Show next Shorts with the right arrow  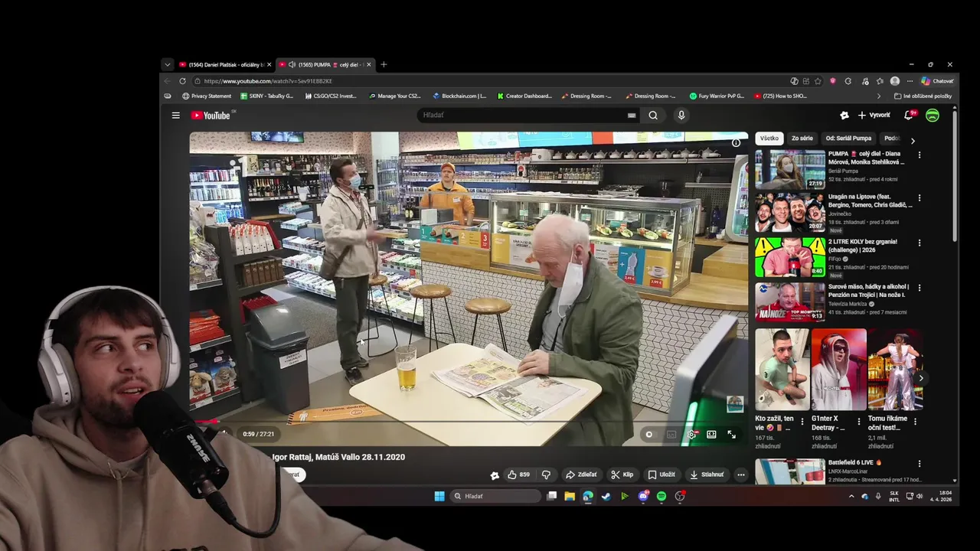[x=920, y=378]
